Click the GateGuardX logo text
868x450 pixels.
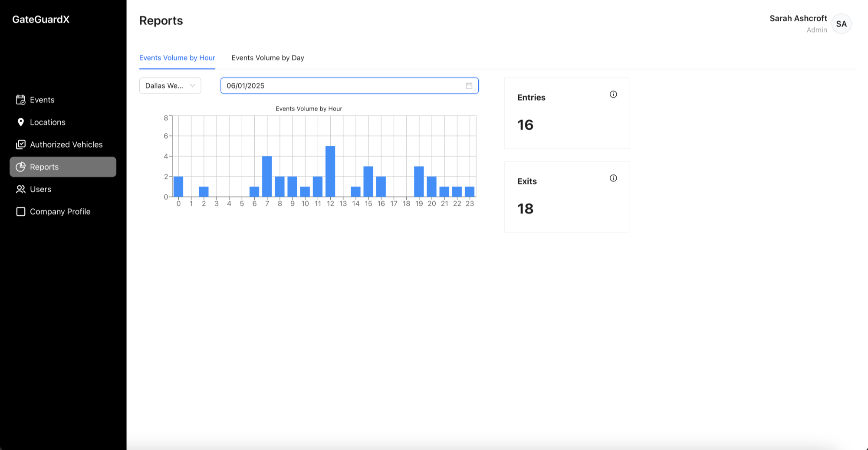41,20
